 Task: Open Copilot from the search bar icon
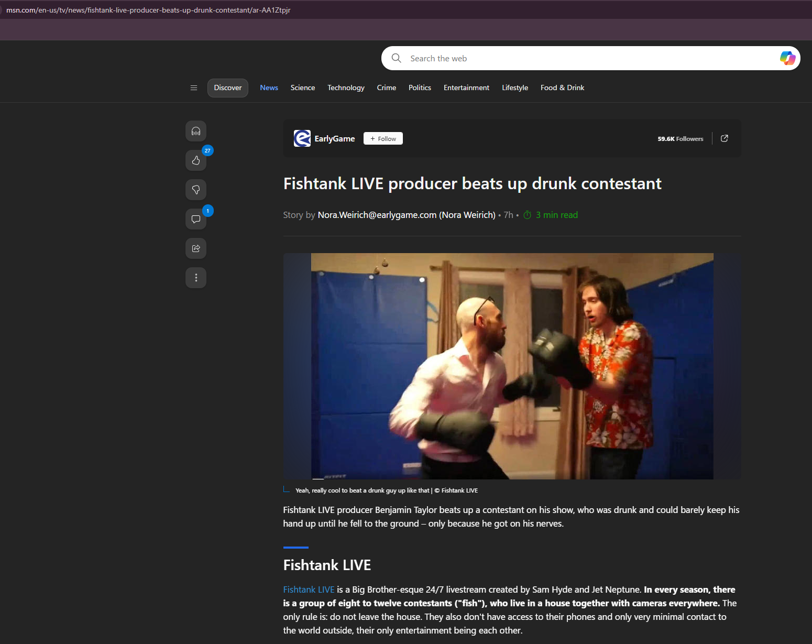pyautogui.click(x=787, y=58)
